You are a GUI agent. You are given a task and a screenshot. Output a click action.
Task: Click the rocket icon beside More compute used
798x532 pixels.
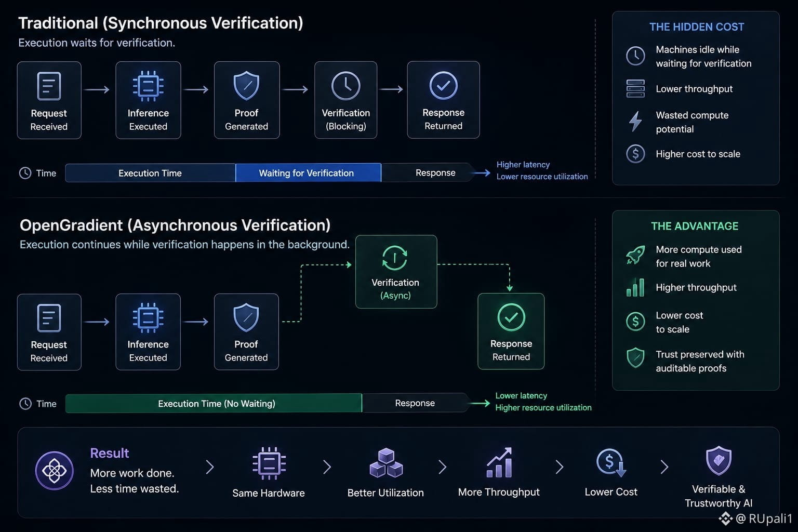click(635, 255)
